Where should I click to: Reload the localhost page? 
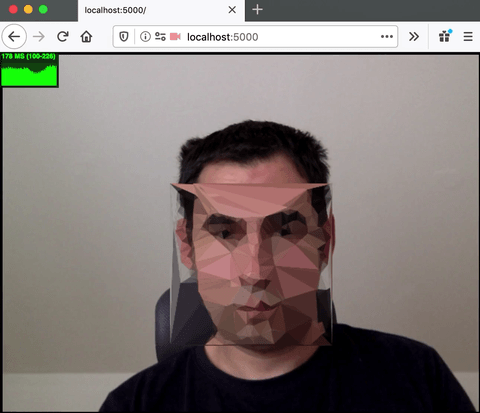[x=62, y=36]
